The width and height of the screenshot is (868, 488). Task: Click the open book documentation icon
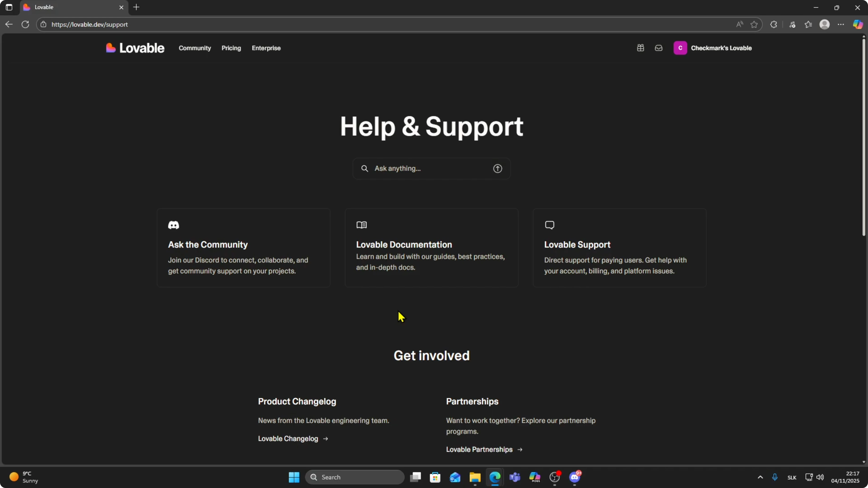pos(362,225)
